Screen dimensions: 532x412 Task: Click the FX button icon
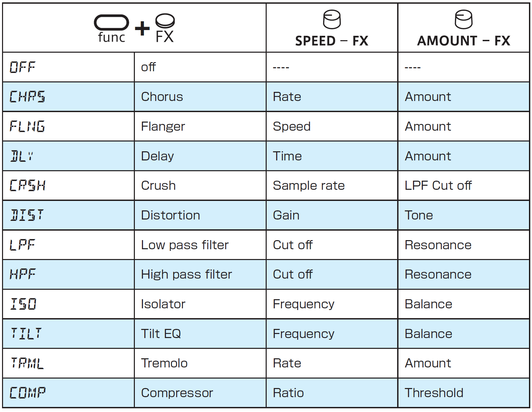pos(165,21)
